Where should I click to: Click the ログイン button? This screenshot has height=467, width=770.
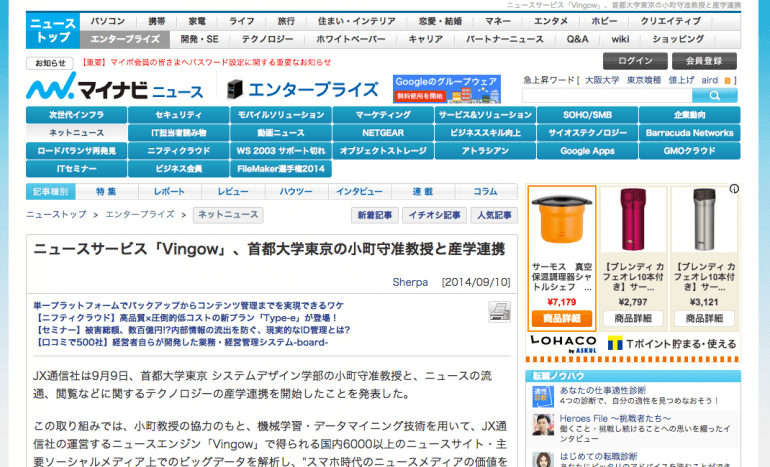pyautogui.click(x=635, y=61)
